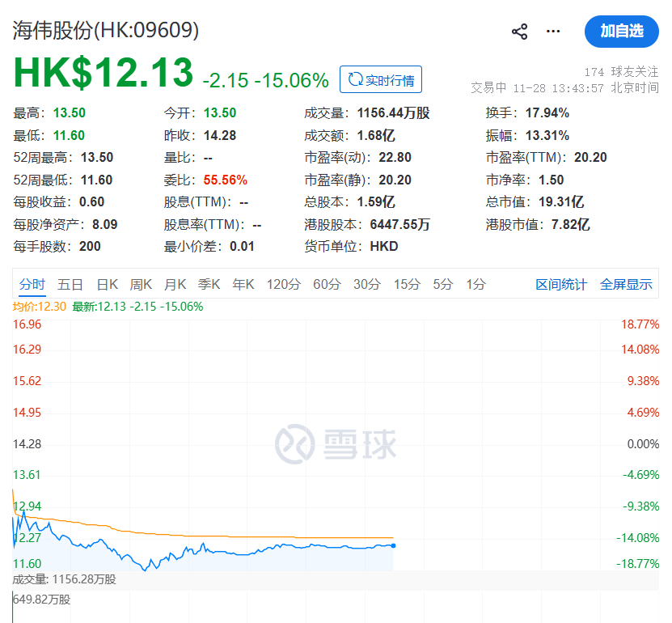Image resolution: width=672 pixels, height=623 pixels.
Task: Switch to the 日K chart tab
Action: click(x=107, y=284)
